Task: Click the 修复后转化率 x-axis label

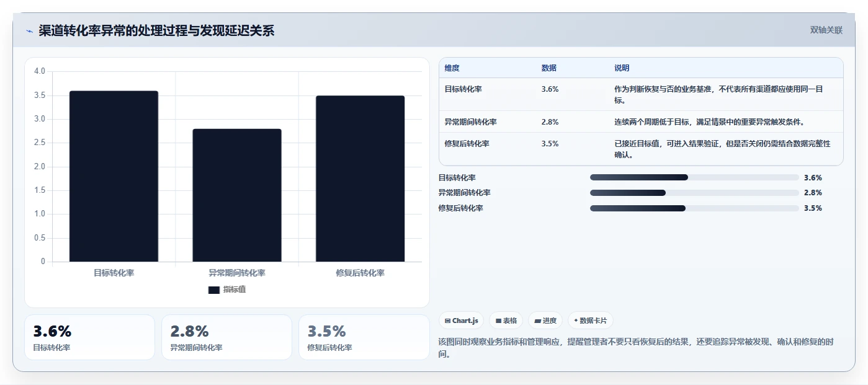Action: pos(360,273)
